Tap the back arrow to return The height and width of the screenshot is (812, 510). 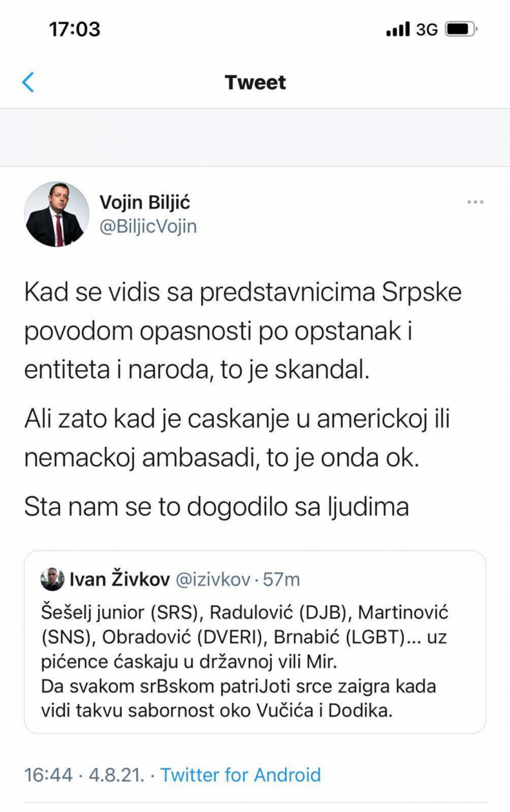pyautogui.click(x=28, y=82)
